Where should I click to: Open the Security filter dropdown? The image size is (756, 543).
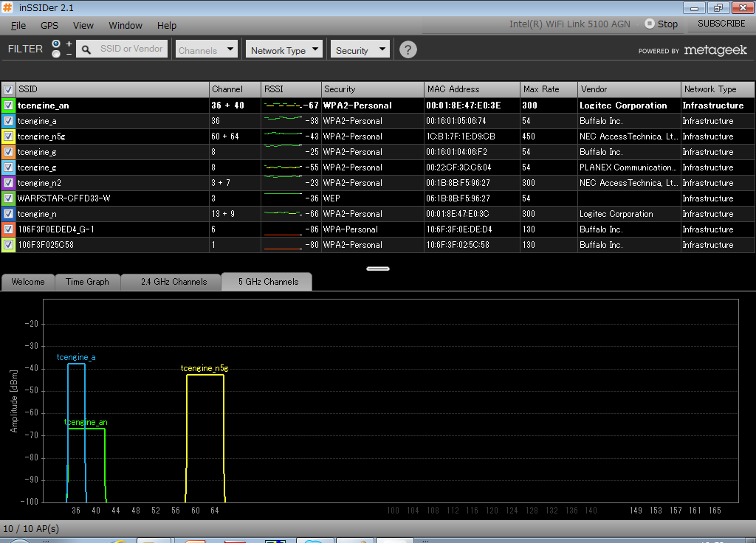tap(360, 49)
